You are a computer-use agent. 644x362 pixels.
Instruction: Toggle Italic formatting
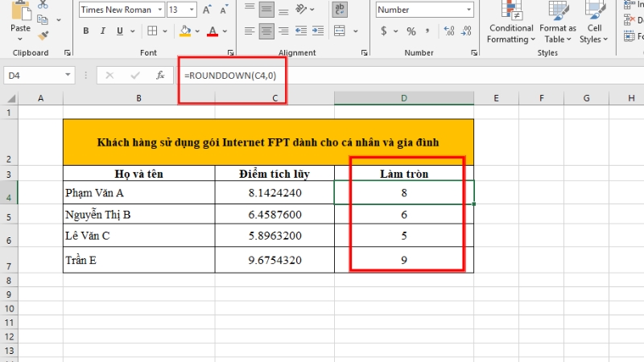click(x=105, y=31)
